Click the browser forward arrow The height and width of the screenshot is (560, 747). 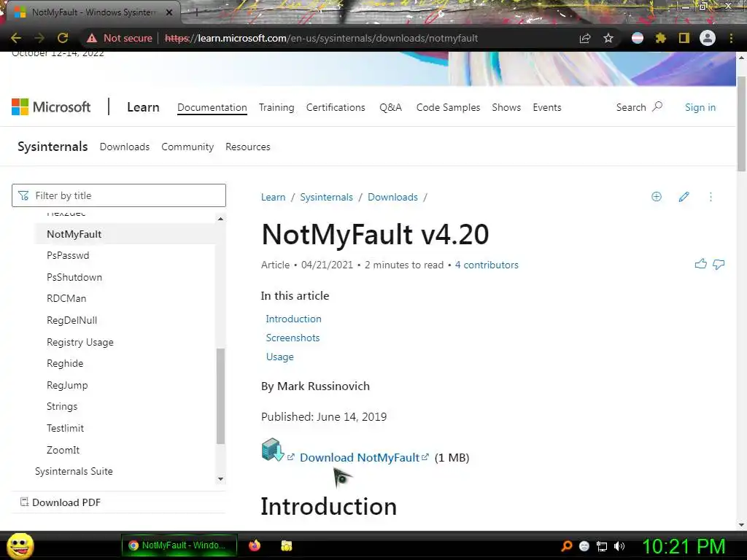tap(39, 38)
